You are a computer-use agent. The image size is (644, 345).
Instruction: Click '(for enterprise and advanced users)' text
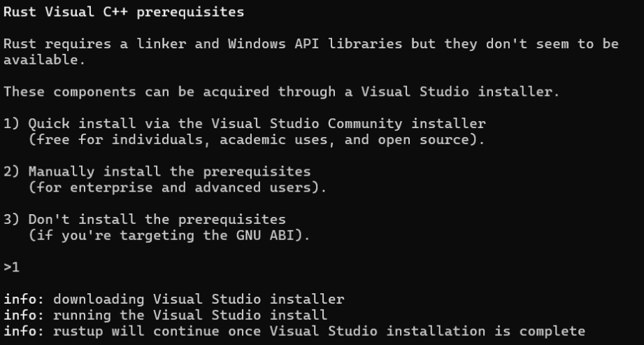tap(178, 188)
